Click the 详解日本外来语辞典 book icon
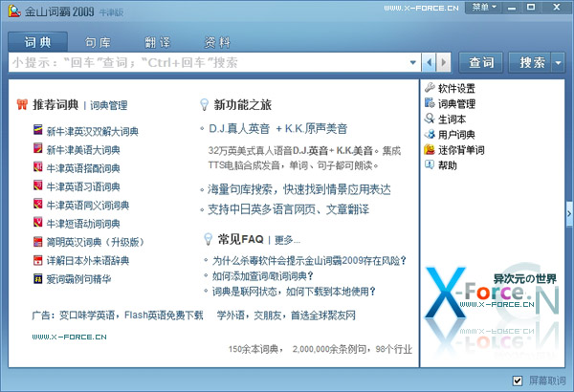The image size is (574, 392). point(38,260)
